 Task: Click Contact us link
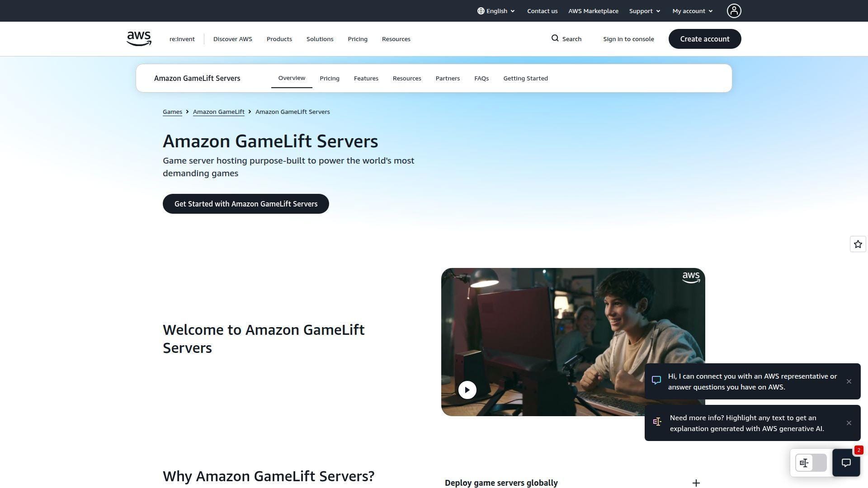click(x=542, y=11)
